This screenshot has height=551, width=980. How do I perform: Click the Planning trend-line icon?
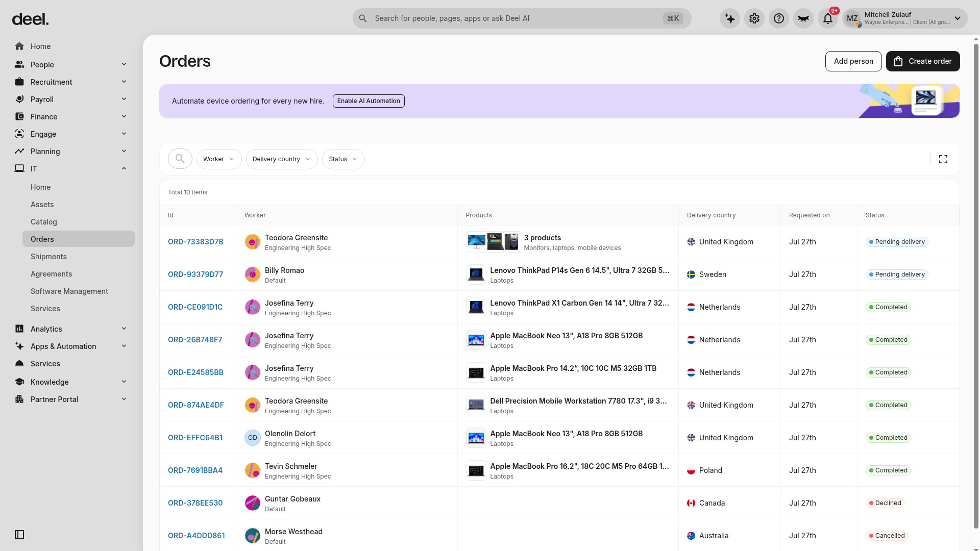click(x=19, y=151)
